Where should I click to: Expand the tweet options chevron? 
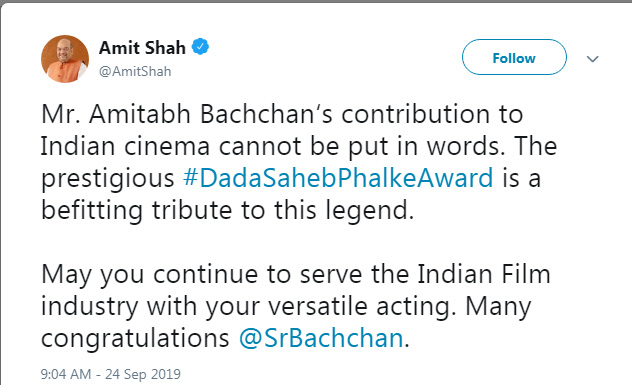click(x=592, y=59)
